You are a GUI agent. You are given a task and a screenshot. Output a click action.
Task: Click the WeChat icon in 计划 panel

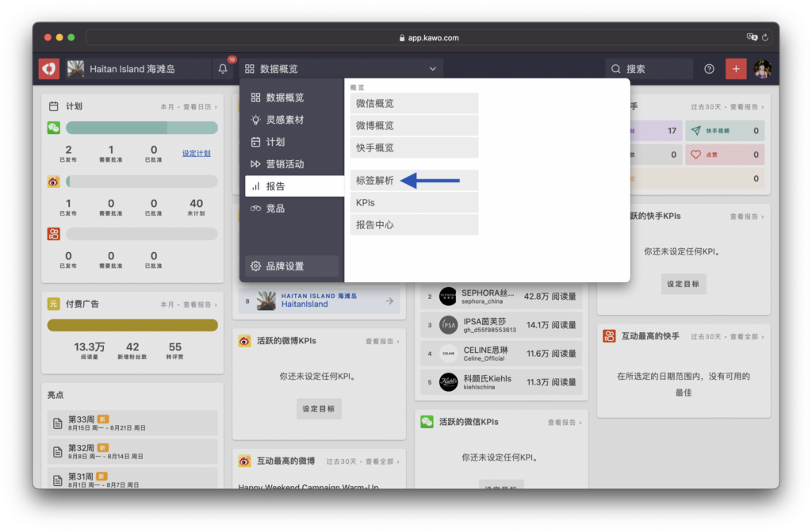click(54, 128)
